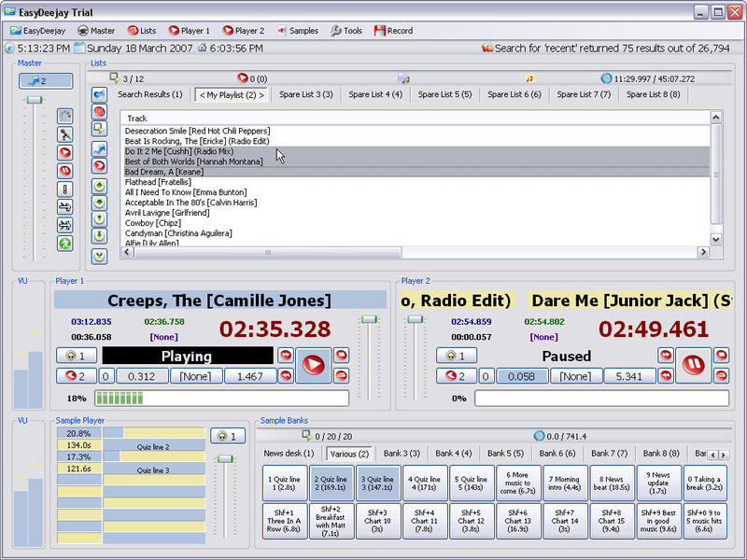The image size is (747, 560).
Task: Open the Lists menu
Action: pos(142,31)
